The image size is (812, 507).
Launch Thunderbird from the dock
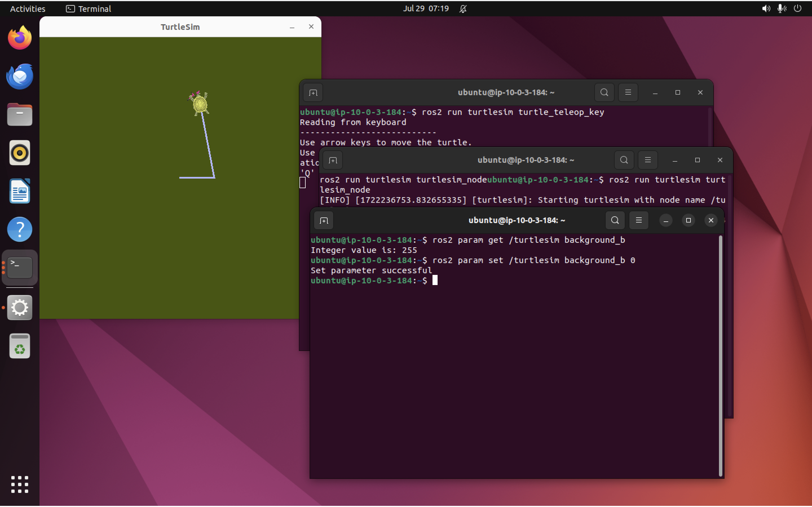click(x=19, y=76)
